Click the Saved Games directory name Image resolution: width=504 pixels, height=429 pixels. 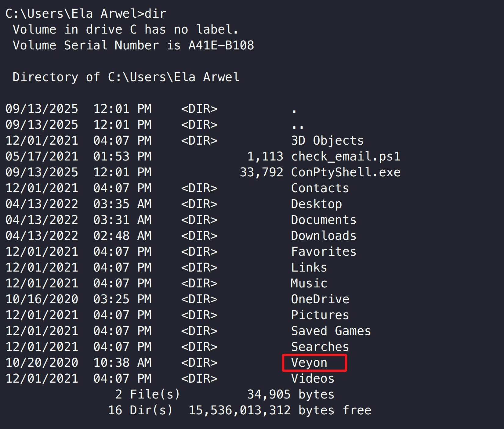(331, 331)
